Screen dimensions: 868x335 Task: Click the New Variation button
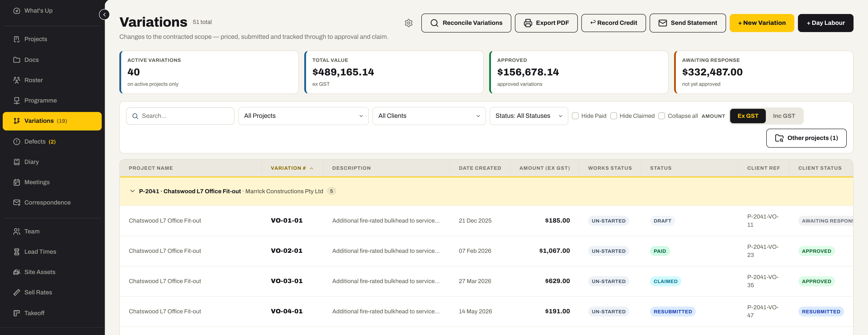click(762, 23)
